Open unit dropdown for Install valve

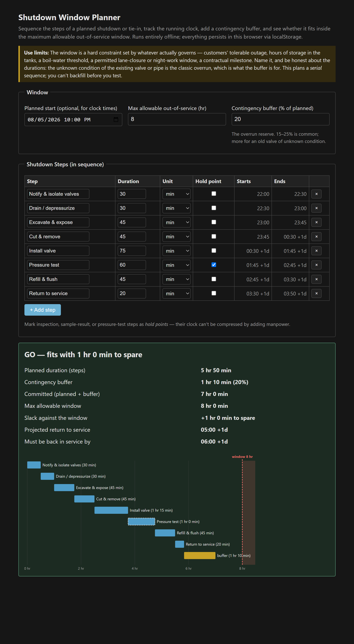click(176, 251)
